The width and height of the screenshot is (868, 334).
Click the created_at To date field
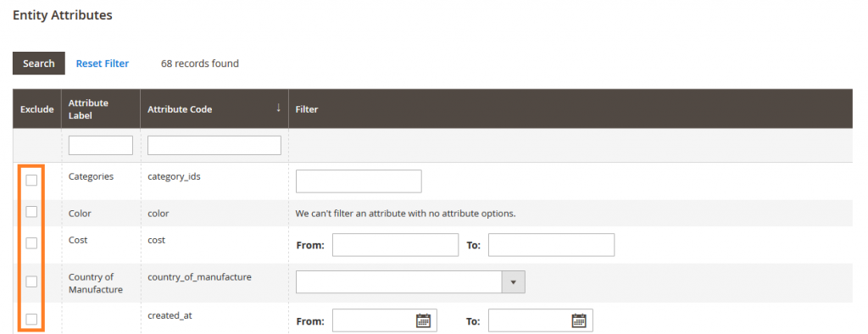(541, 320)
